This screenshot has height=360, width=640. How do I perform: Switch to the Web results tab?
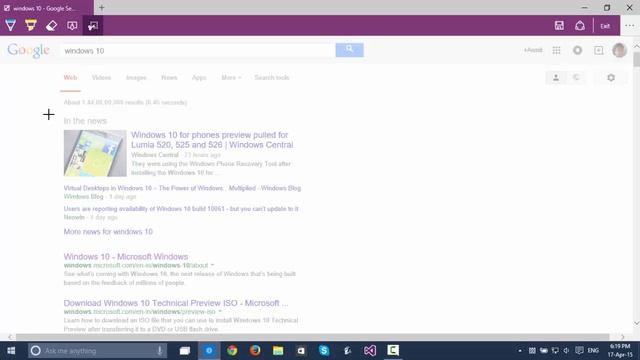(x=70, y=78)
